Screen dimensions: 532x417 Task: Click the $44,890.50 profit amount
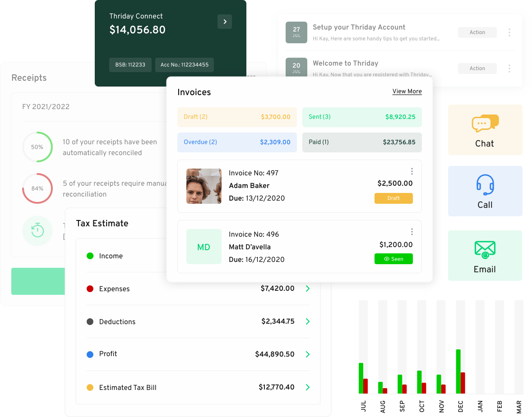point(275,354)
